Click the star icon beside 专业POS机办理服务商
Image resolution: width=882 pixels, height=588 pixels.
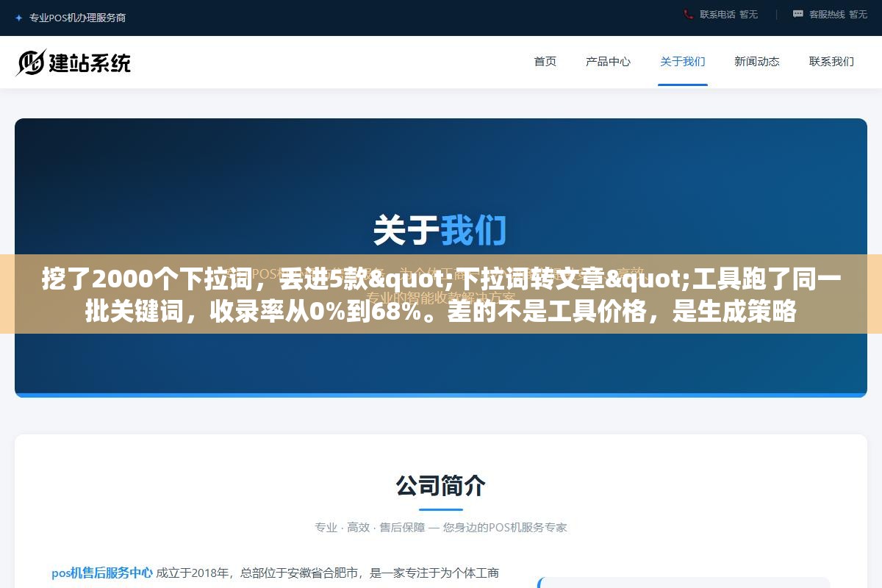coord(19,18)
